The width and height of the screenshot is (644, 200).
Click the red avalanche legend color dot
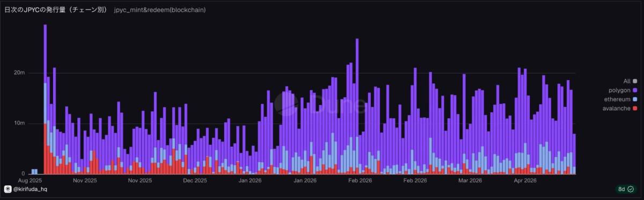635,109
